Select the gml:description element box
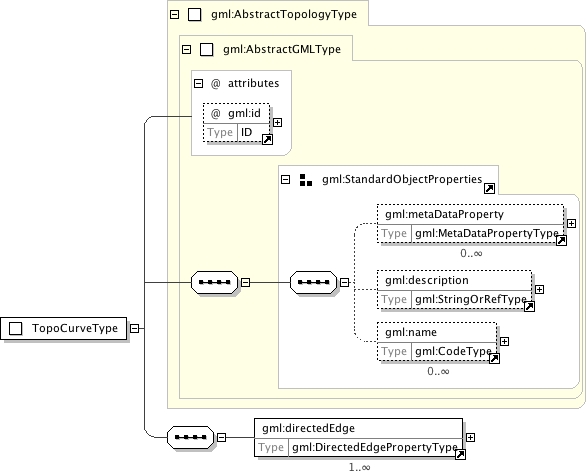 [454, 289]
